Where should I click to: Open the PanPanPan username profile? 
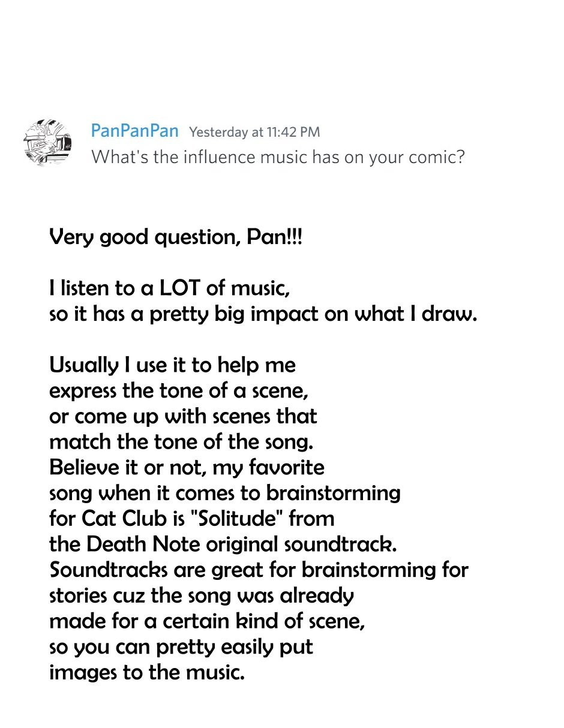(x=134, y=130)
